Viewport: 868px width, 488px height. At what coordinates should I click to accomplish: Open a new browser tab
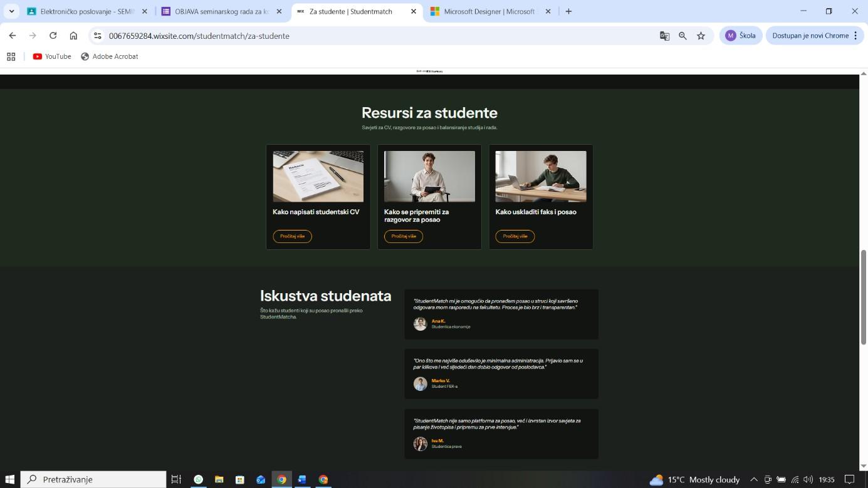pos(568,11)
